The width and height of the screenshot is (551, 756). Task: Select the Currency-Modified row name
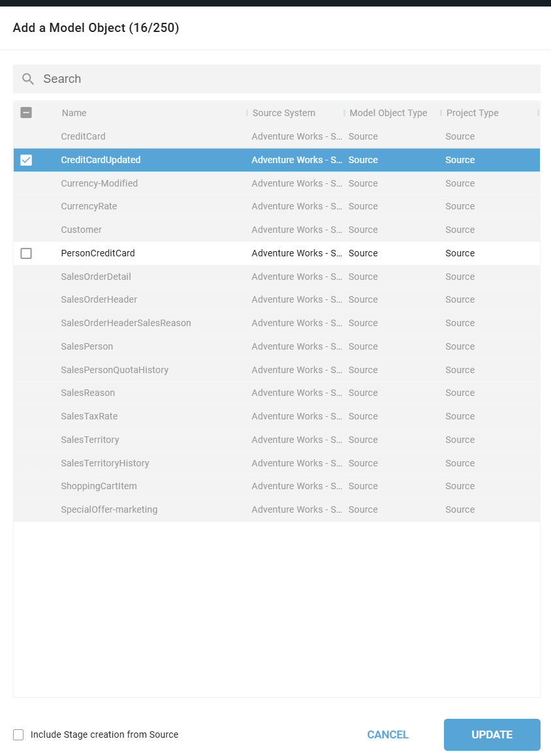coord(99,183)
